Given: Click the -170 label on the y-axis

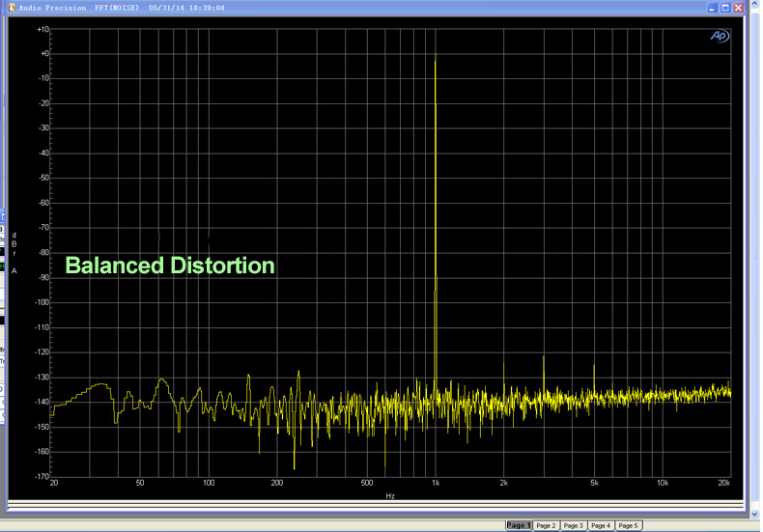Looking at the screenshot, I should (42, 476).
